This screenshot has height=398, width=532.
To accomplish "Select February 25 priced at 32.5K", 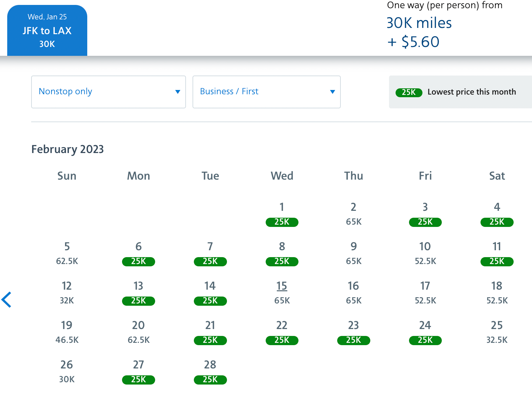I will coord(497,332).
